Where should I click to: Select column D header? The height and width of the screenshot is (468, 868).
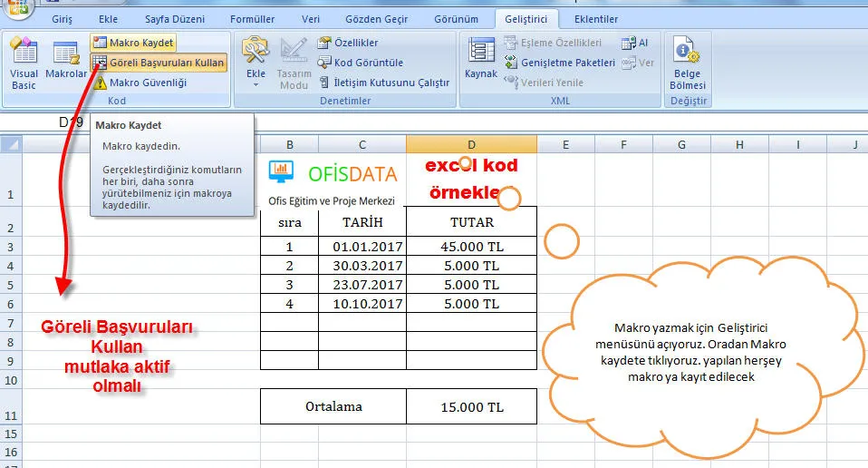pyautogui.click(x=471, y=144)
